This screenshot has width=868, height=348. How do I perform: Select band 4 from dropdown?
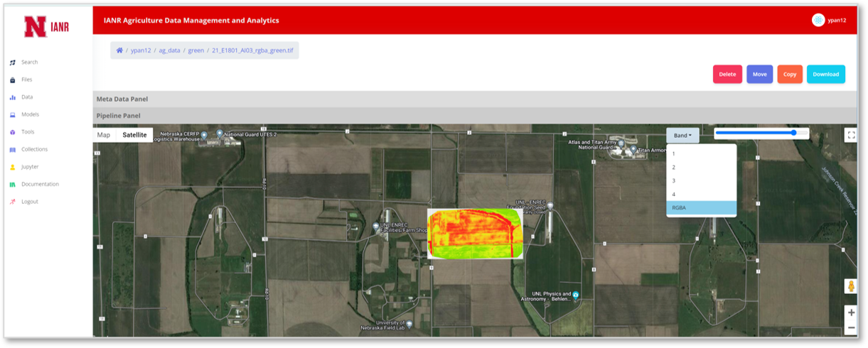[x=701, y=194]
